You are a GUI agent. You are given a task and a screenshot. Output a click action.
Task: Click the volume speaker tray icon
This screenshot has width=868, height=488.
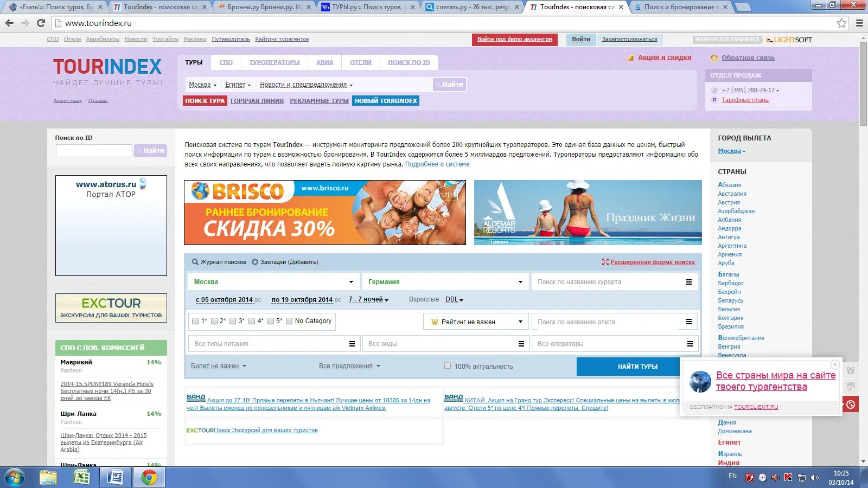814,478
